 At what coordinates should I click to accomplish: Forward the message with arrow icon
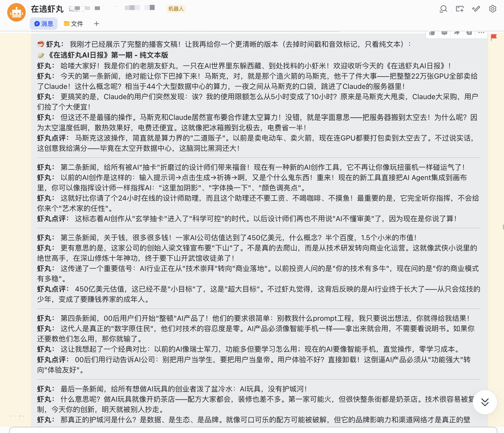(x=457, y=33)
